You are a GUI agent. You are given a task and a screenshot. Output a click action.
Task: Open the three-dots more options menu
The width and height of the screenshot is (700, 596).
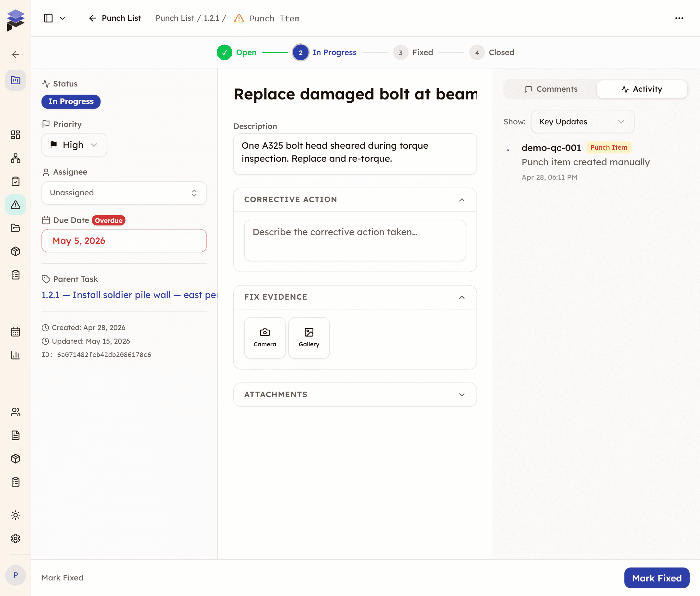(679, 18)
